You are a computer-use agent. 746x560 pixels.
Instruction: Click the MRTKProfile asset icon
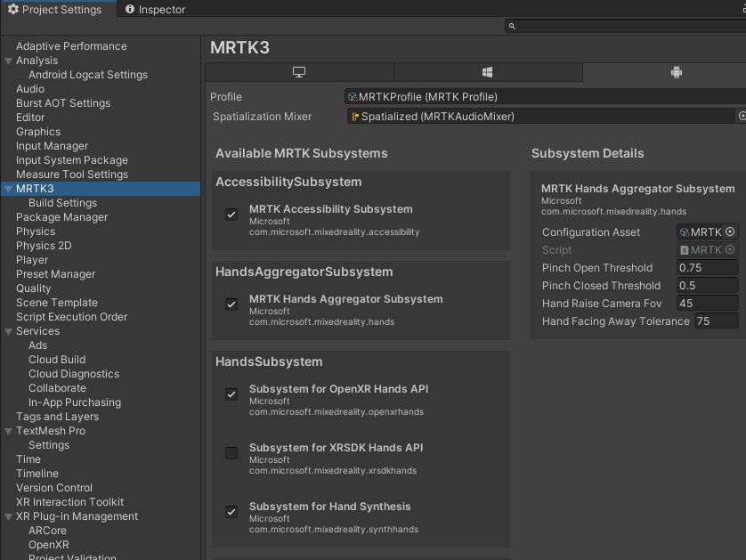(x=353, y=97)
